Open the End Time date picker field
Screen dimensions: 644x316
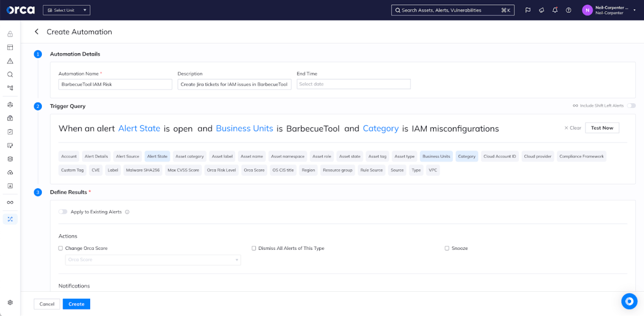tap(354, 84)
